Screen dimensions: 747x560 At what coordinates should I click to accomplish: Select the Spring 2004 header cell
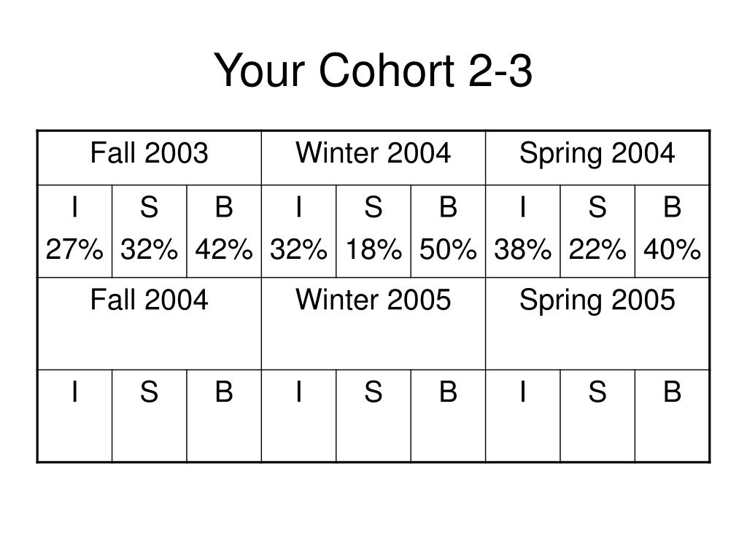coord(597,158)
